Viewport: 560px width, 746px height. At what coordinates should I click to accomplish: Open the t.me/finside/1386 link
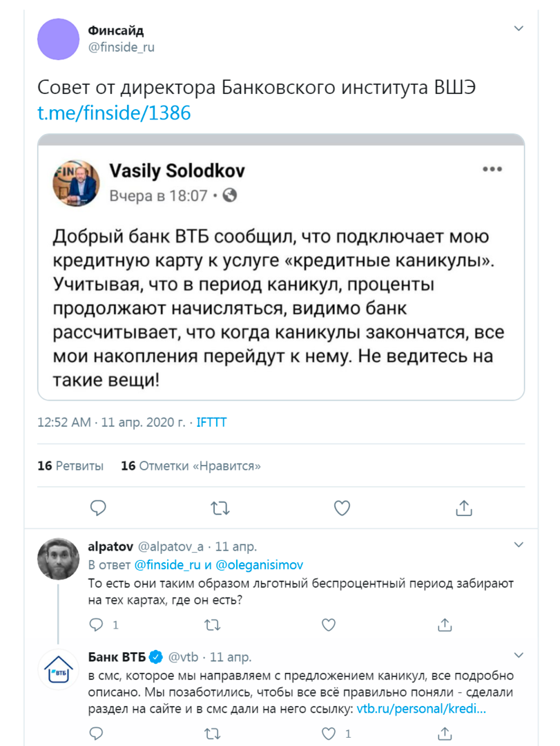[114, 113]
